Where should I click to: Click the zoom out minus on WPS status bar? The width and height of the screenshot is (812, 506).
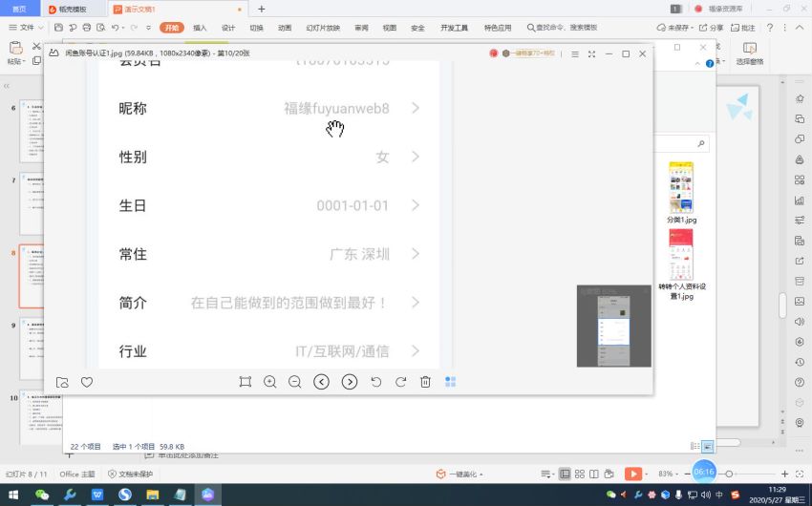687,474
